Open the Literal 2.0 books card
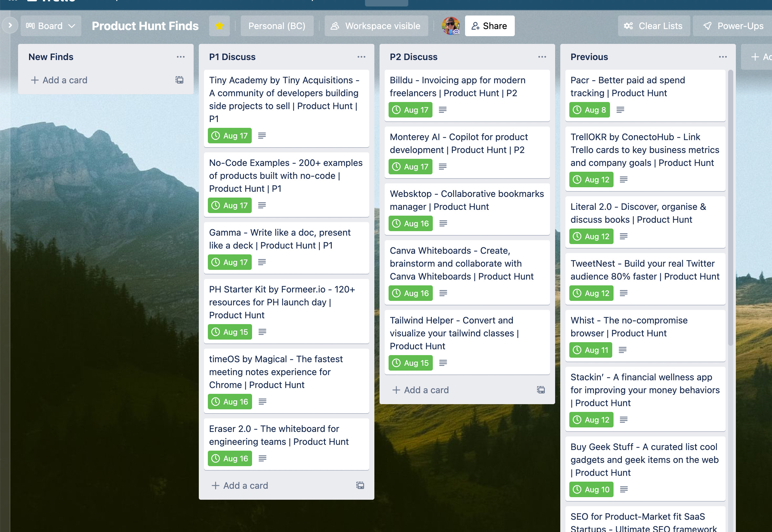This screenshot has height=532, width=772. tap(645, 222)
